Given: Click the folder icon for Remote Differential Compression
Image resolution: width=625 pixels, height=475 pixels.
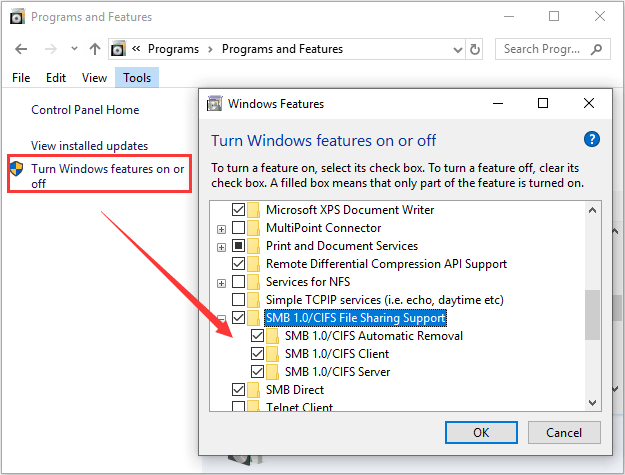Looking at the screenshot, I should 254,263.
